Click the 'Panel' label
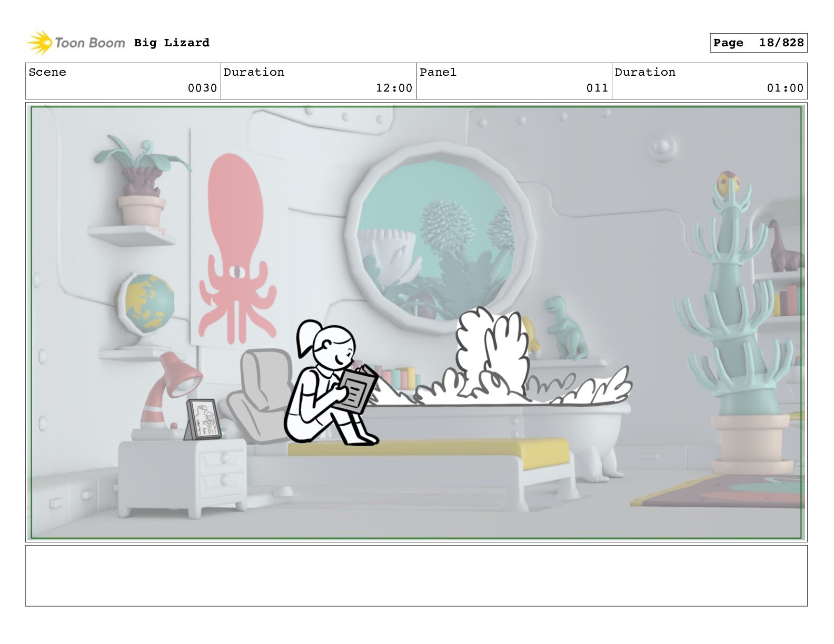 (438, 72)
